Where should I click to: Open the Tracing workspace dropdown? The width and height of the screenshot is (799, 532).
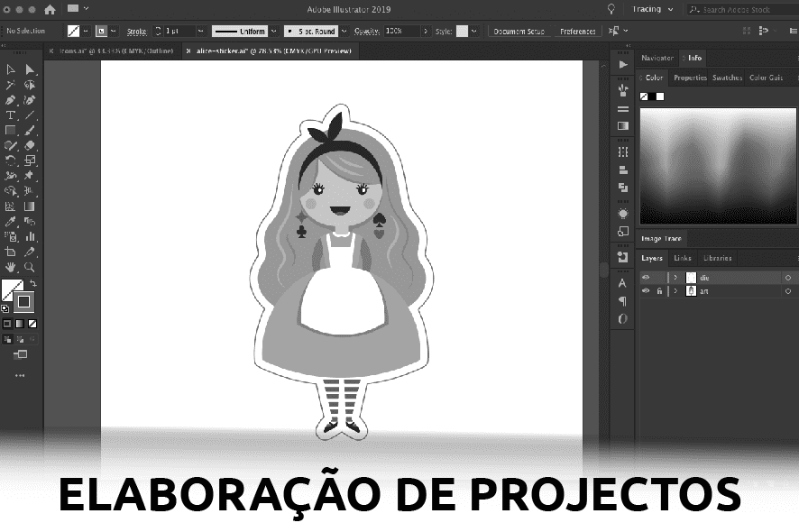[x=651, y=9]
